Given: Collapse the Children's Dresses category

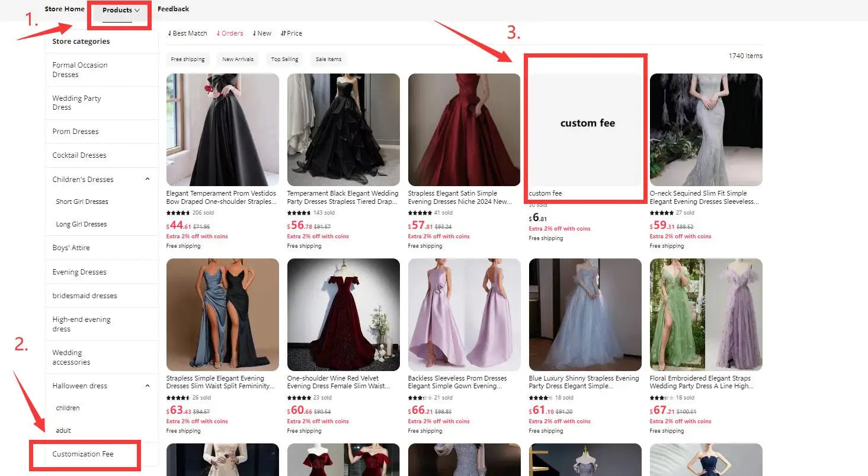Looking at the screenshot, I should [x=147, y=179].
